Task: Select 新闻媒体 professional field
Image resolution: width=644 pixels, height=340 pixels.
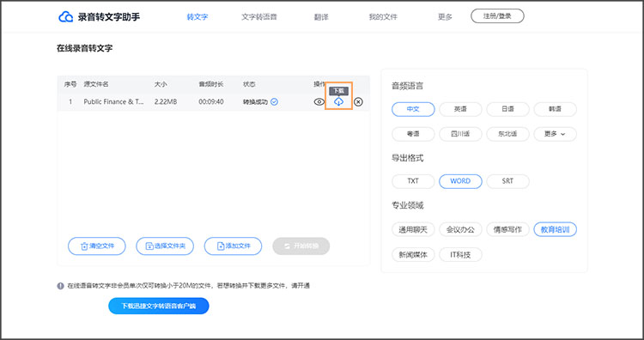Action: point(413,255)
